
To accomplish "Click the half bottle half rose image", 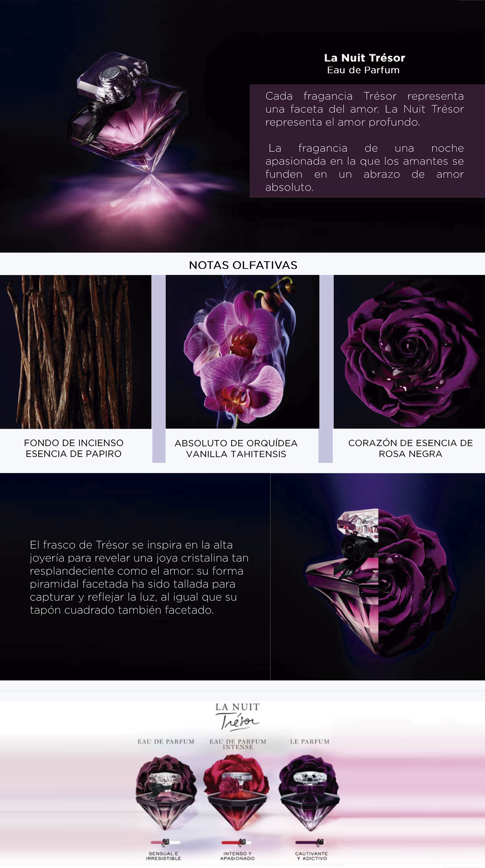I will tap(378, 576).
